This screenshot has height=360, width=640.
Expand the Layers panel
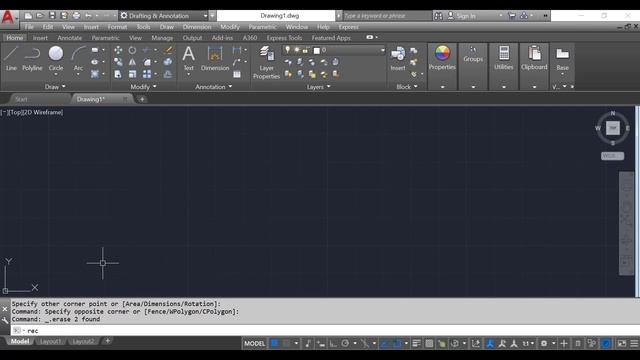point(318,87)
